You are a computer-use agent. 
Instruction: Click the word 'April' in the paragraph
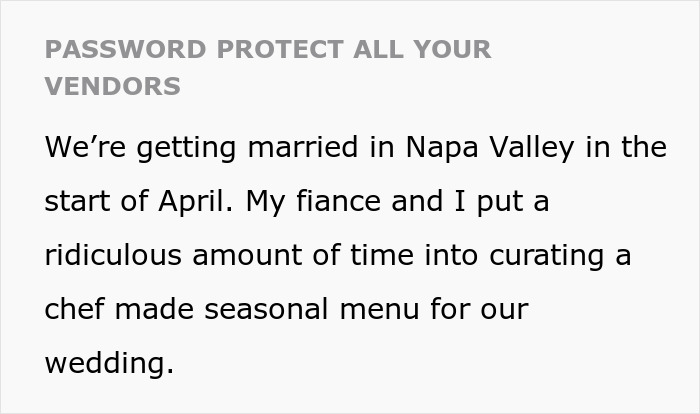[187, 201]
